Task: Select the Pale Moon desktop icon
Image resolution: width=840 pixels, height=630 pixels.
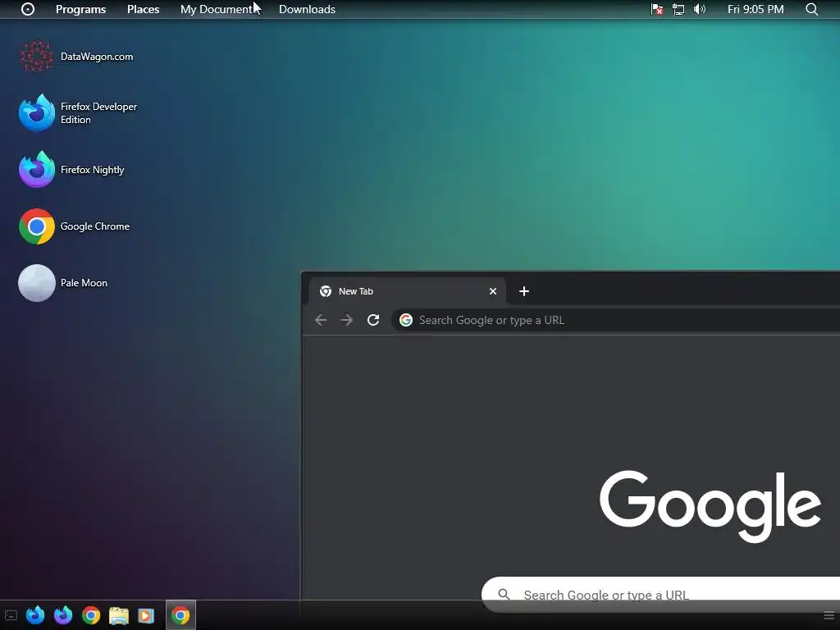Action: coord(62,283)
